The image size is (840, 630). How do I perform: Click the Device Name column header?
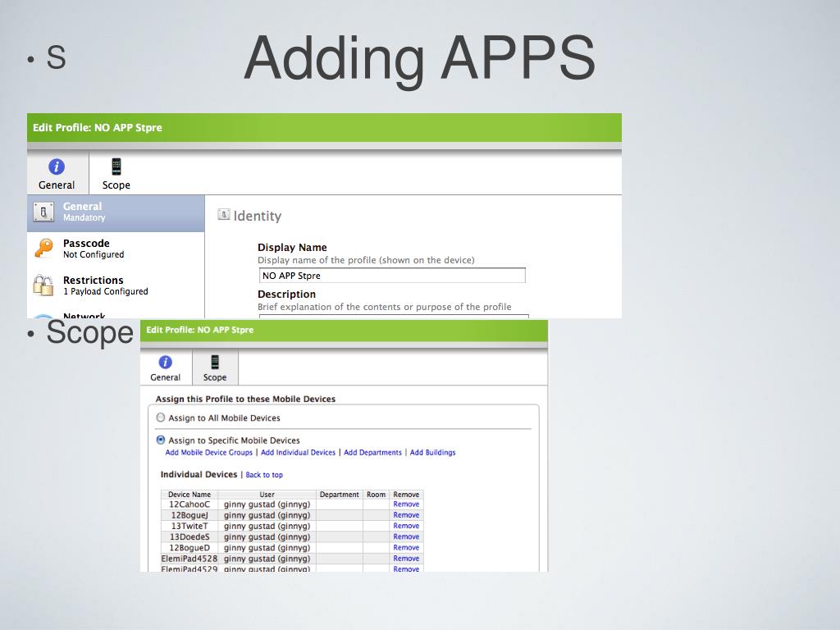189,495
